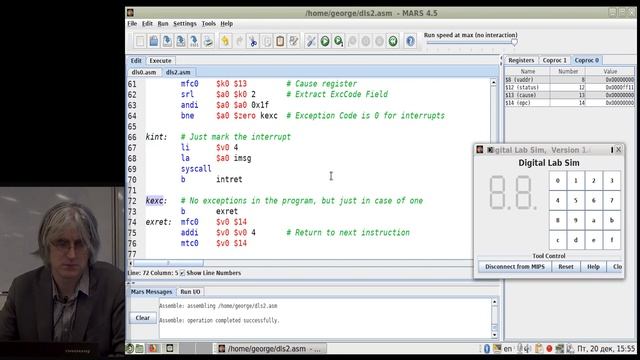Redo the last edit toolbar icon
640x360 pixels.
coord(239,41)
